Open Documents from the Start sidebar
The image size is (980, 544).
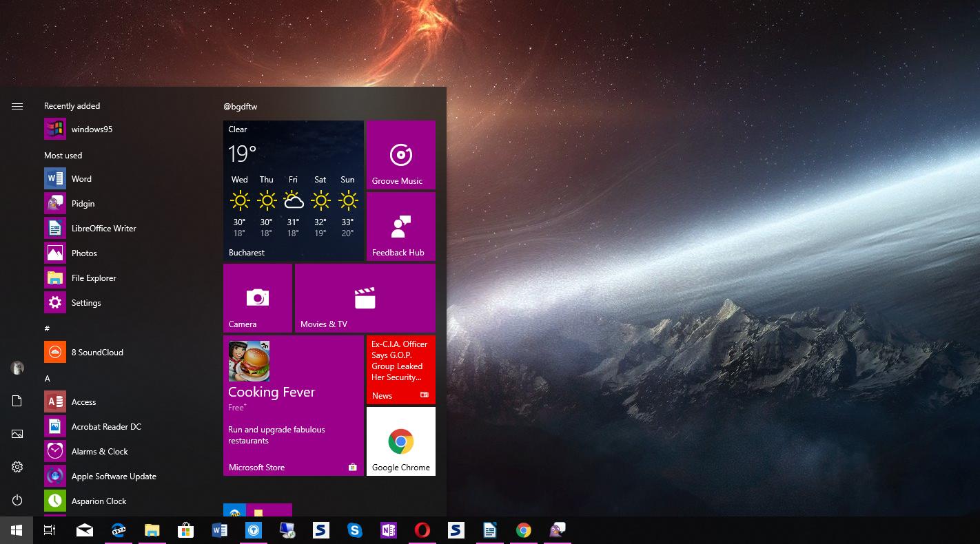(x=17, y=401)
